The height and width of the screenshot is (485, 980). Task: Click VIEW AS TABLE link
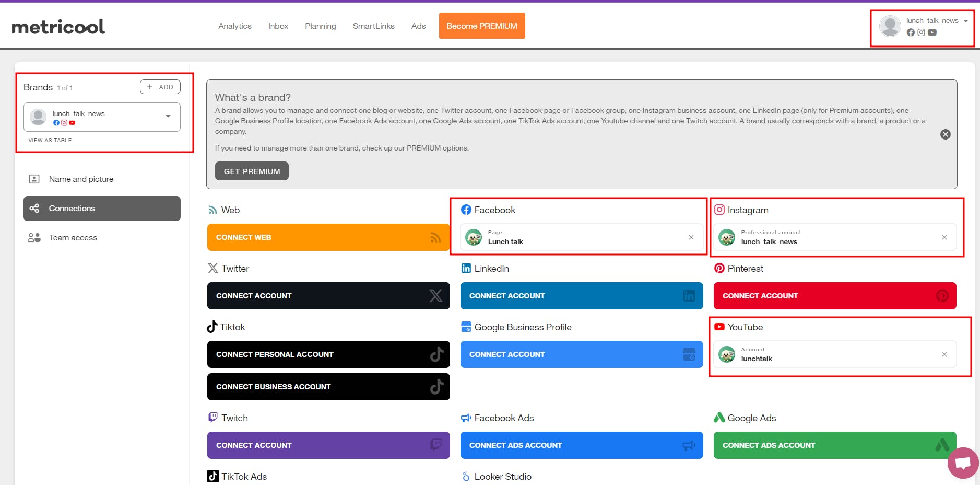point(50,140)
